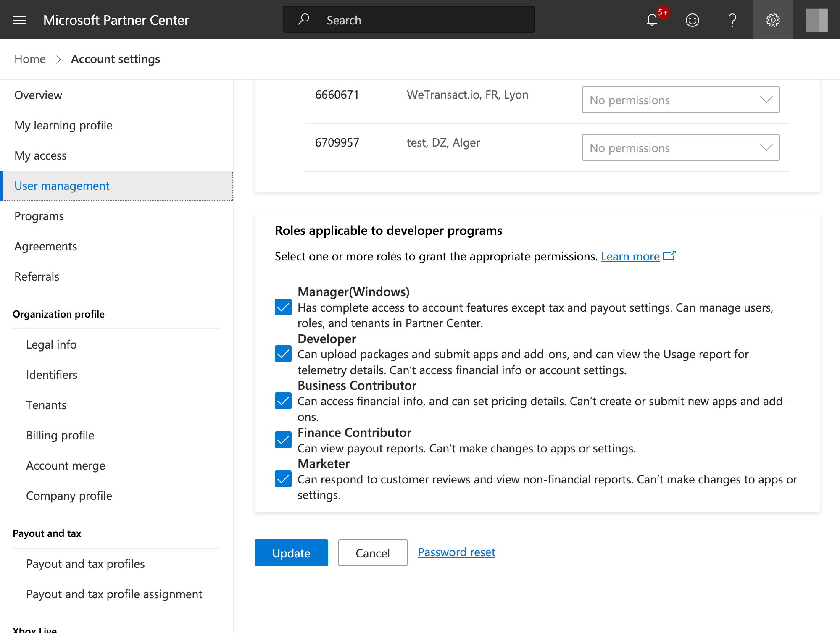Open the hamburger navigation menu
Screen dimensions: 840x633
point(19,20)
